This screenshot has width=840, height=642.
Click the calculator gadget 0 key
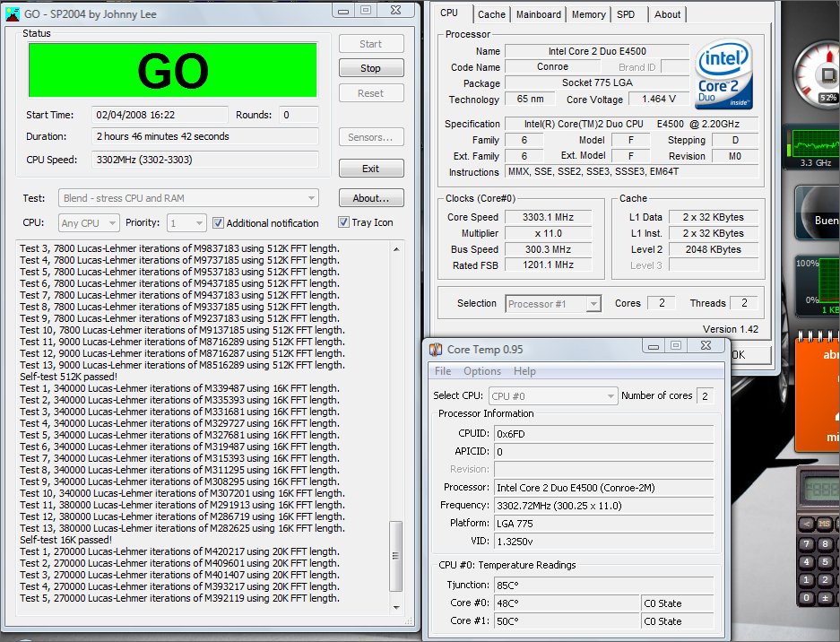[806, 597]
